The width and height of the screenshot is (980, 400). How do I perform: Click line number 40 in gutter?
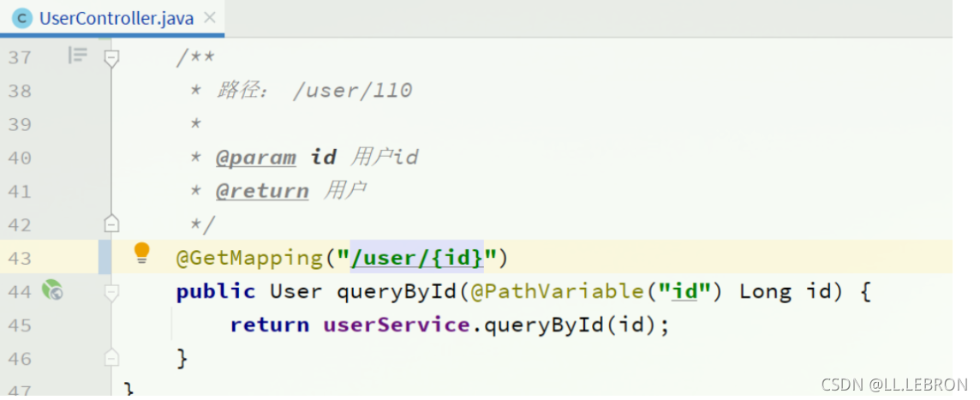pyautogui.click(x=20, y=158)
